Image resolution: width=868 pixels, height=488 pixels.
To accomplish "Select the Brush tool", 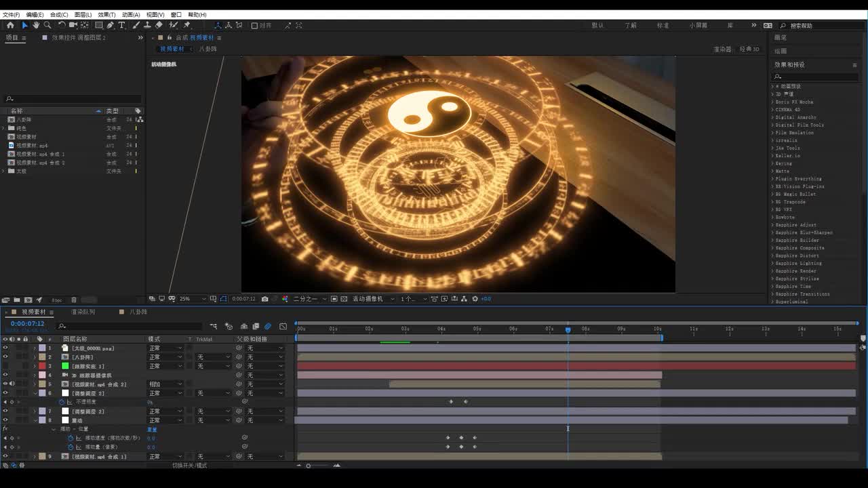I will [136, 25].
